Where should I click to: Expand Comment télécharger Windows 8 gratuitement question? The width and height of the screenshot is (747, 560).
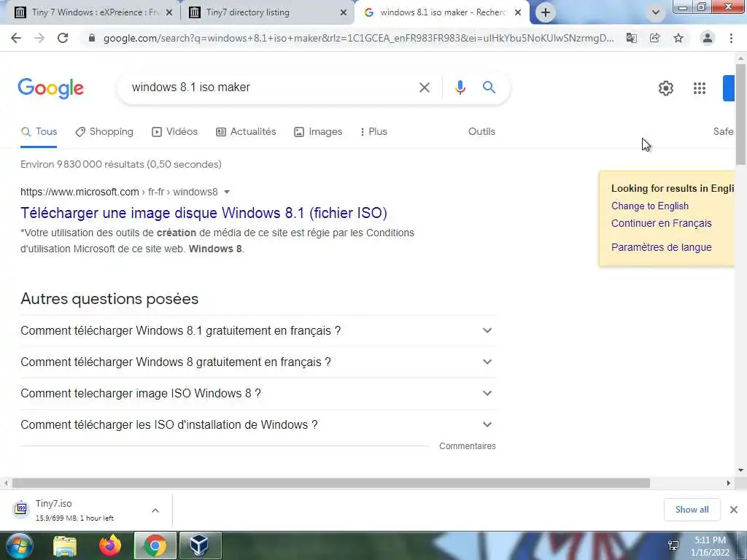pos(258,362)
